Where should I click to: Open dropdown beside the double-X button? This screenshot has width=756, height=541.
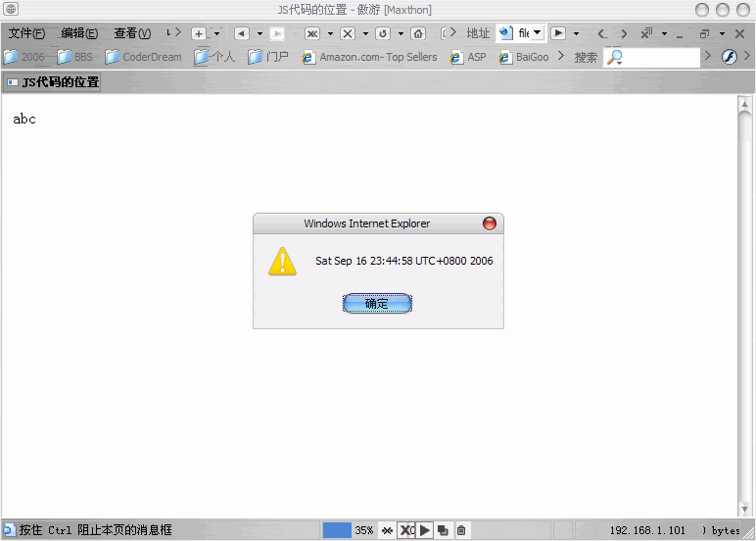(330, 33)
